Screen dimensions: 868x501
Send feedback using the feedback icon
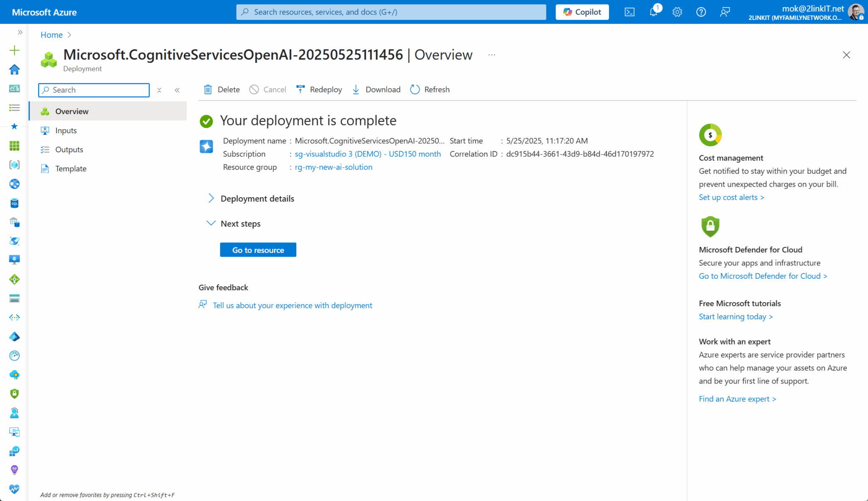[x=725, y=12]
